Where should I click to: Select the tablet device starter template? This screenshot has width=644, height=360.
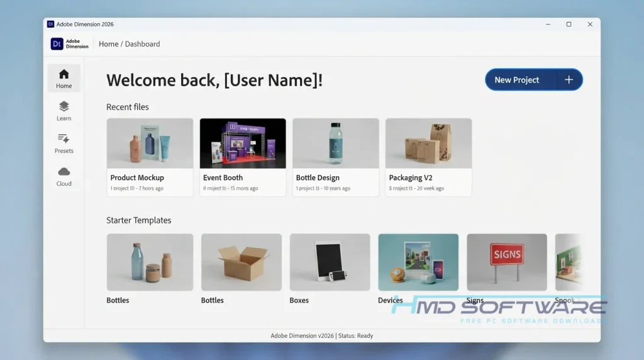[330, 262]
